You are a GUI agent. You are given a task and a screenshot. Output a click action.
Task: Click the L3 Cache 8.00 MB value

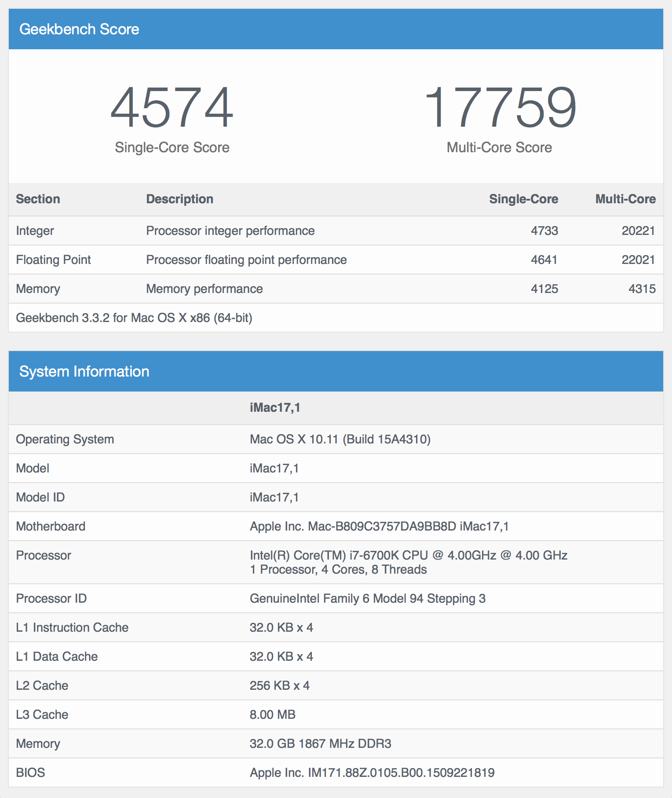click(x=273, y=714)
